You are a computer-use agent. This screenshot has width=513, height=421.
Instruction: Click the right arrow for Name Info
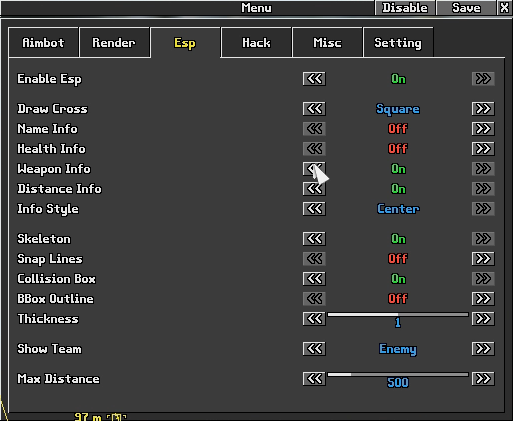(483, 129)
